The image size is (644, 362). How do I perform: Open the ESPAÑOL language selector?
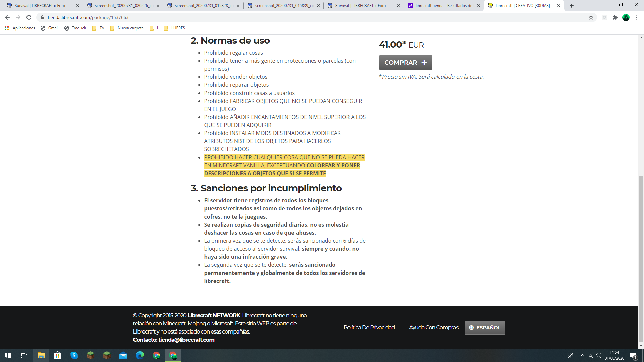click(x=485, y=328)
